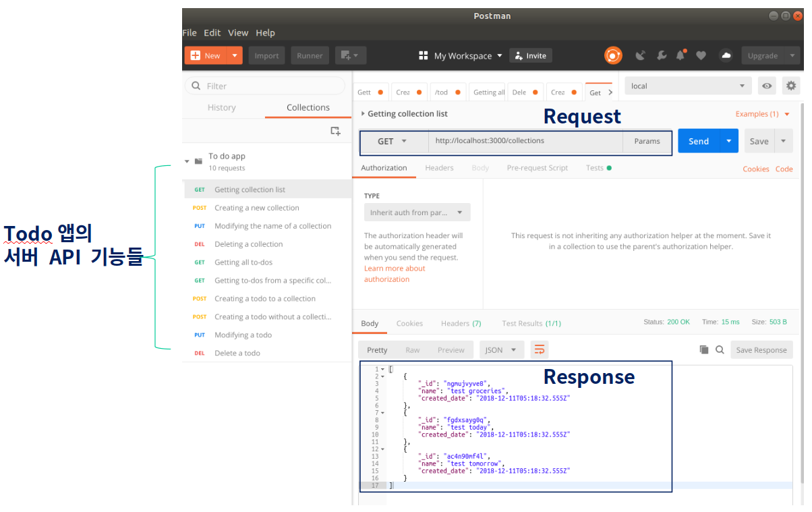Click the sidebar filter search icon
Screen dimensions: 812x512
click(x=196, y=86)
